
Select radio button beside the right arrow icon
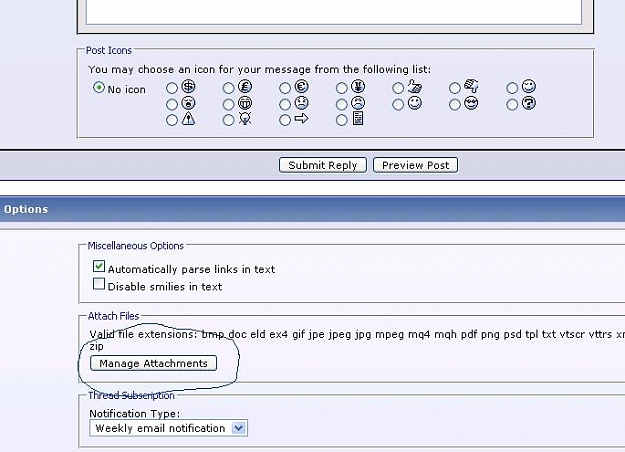pos(285,120)
